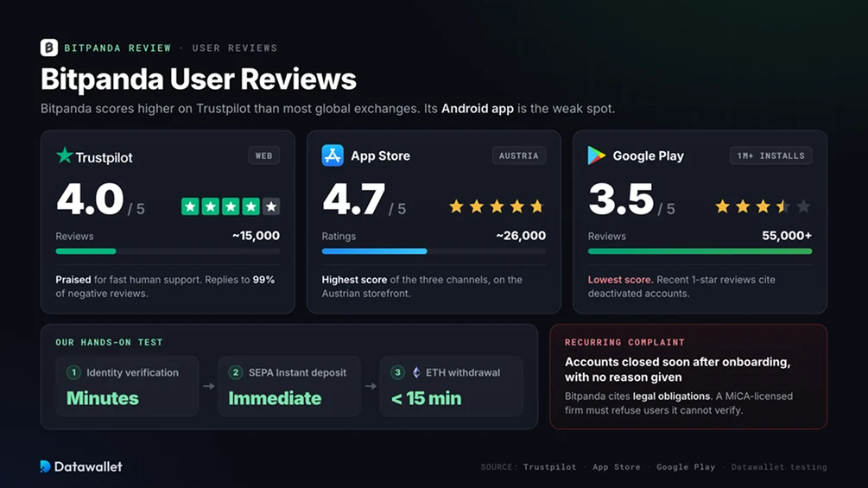Click the 4.0 Trustpilot score
The image size is (868, 488).
[90, 200]
